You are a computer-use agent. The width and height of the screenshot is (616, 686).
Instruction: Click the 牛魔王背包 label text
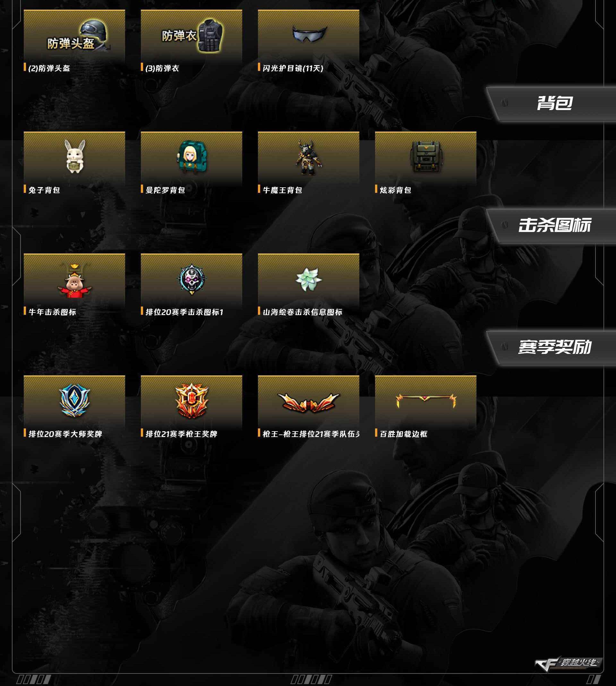click(x=282, y=190)
